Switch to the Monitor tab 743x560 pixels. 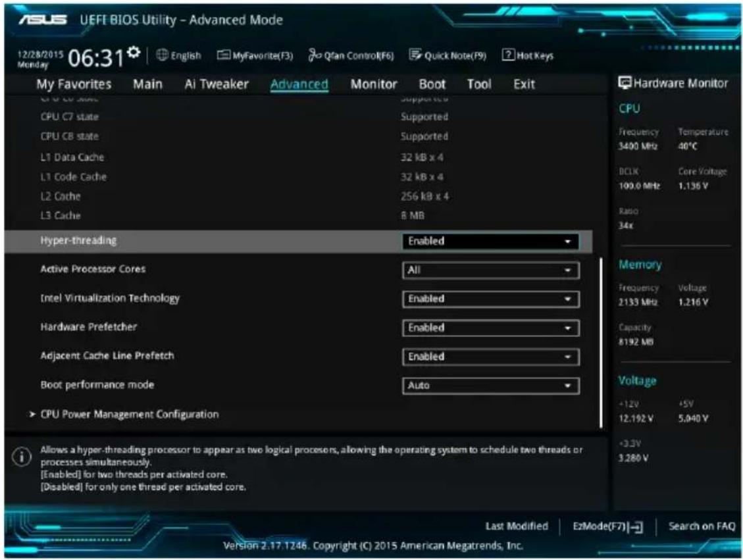(x=374, y=84)
